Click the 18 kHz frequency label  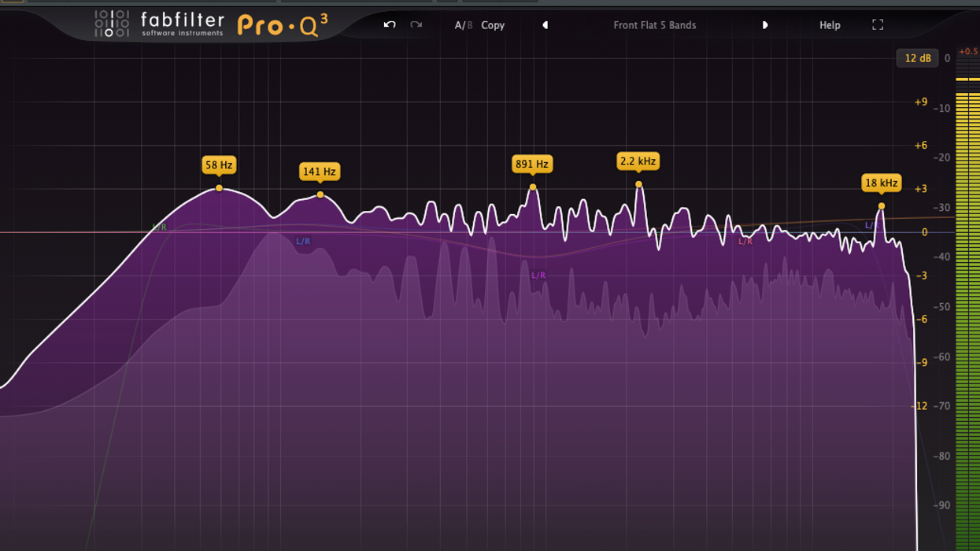[x=881, y=183]
